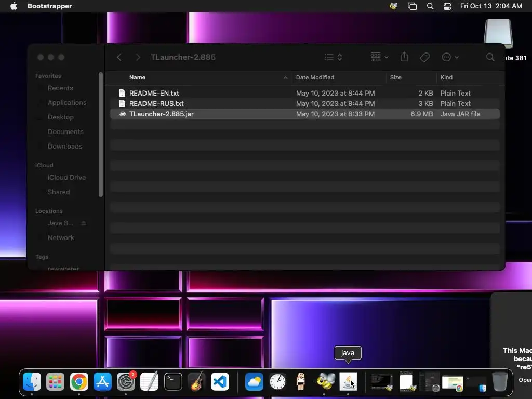Click the java Dock icon
This screenshot has width=532, height=399.
coord(348,382)
